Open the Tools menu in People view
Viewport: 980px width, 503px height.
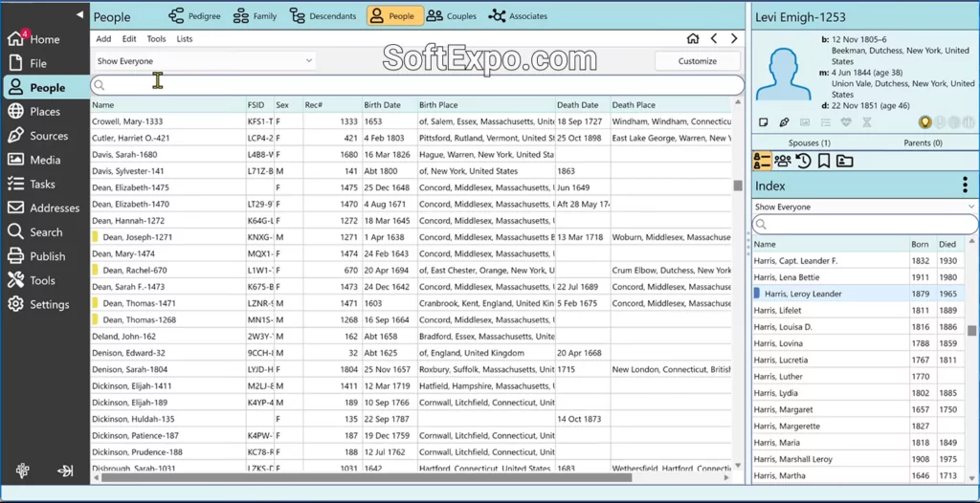click(156, 39)
